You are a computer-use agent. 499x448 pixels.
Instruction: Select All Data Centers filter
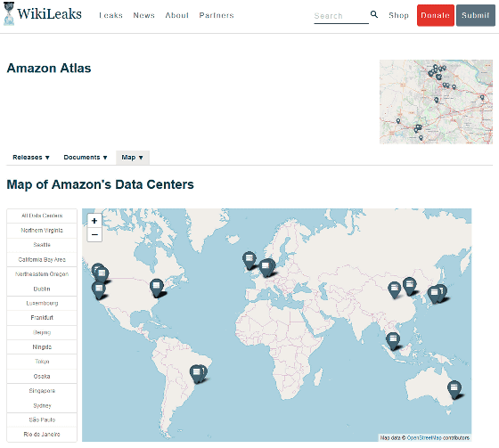pyautogui.click(x=42, y=216)
